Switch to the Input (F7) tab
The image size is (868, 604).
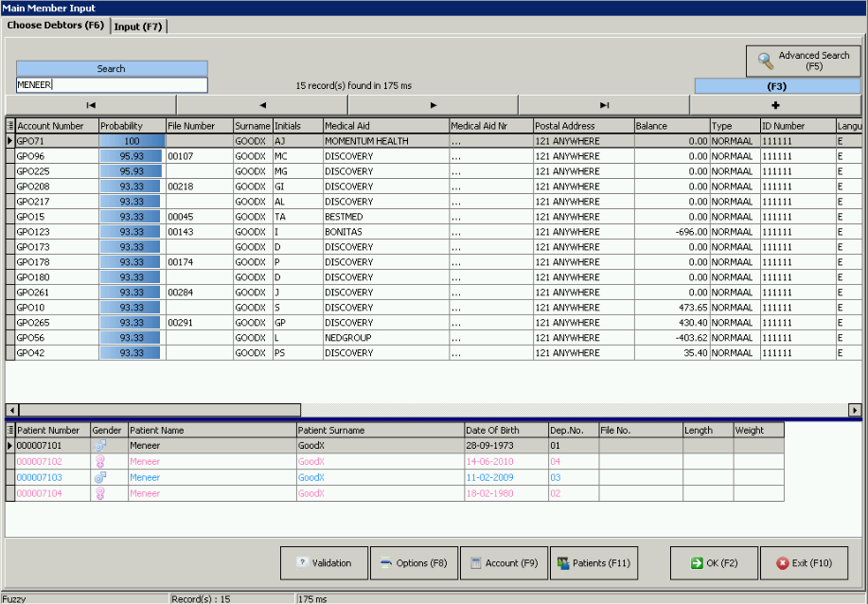(x=138, y=27)
